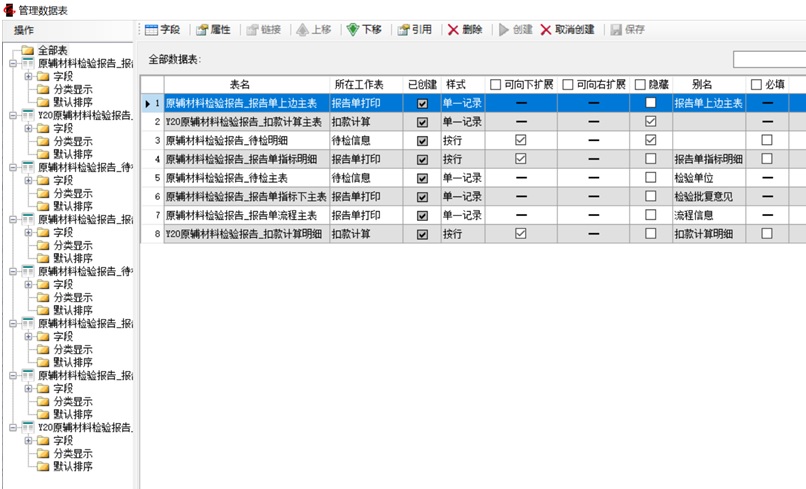Check 必填 header checkbox

pos(756,85)
